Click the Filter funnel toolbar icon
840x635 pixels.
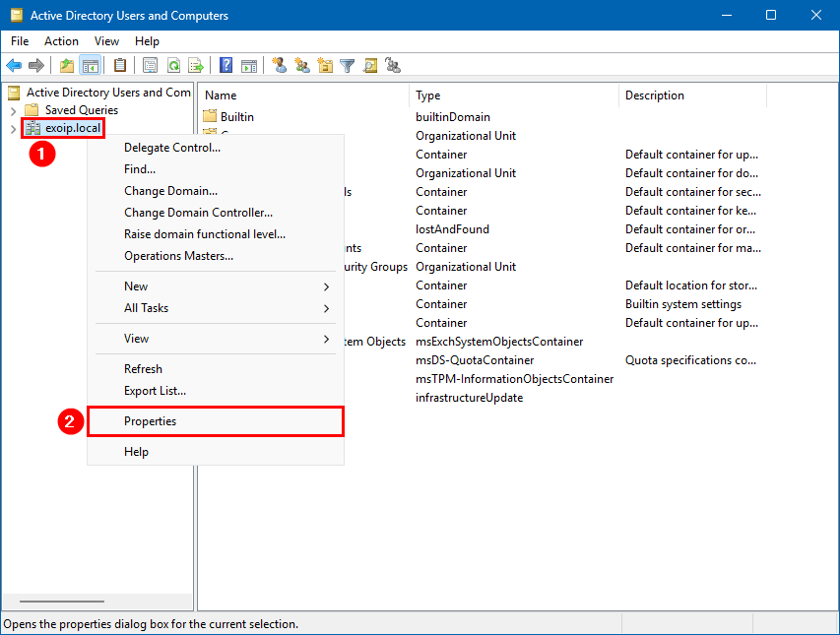tap(348, 66)
